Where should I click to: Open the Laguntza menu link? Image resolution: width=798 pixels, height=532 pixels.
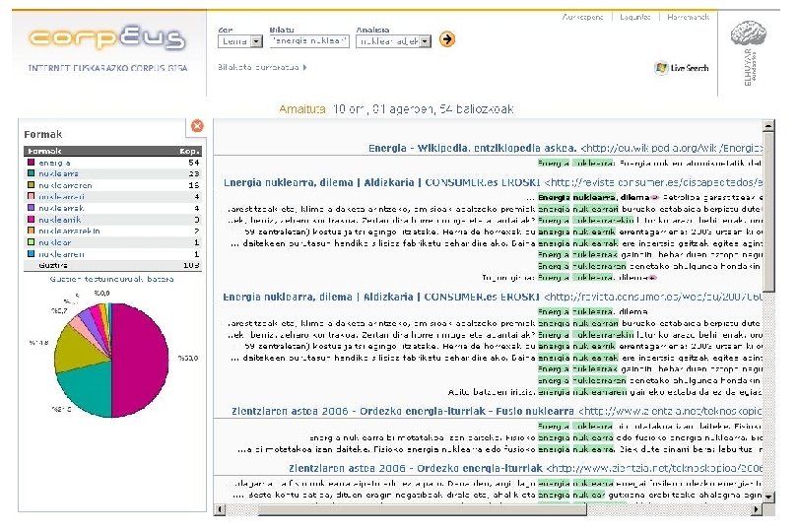634,17
